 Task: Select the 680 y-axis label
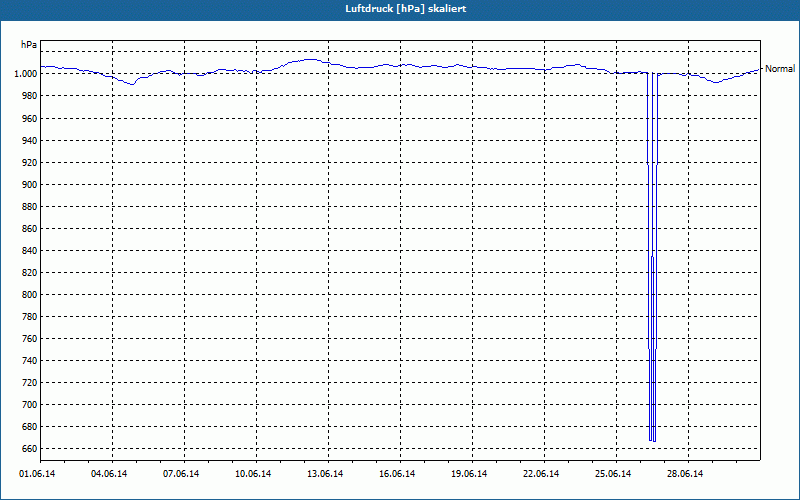click(29, 426)
